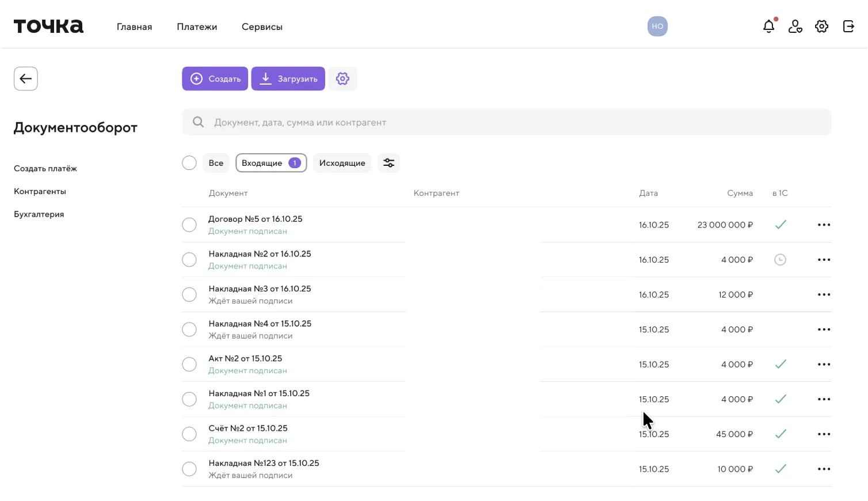Expand actions menu for Акт №2
This screenshot has width=868, height=501.
[x=824, y=365]
